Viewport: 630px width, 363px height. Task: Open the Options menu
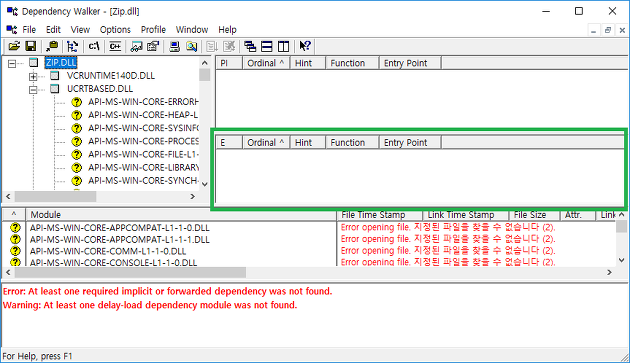(115, 30)
